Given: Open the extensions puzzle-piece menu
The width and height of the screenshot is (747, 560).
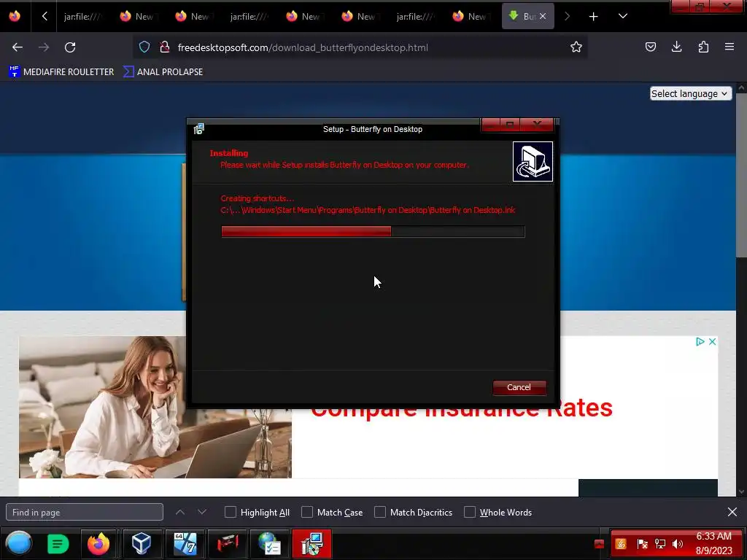Looking at the screenshot, I should (x=703, y=47).
